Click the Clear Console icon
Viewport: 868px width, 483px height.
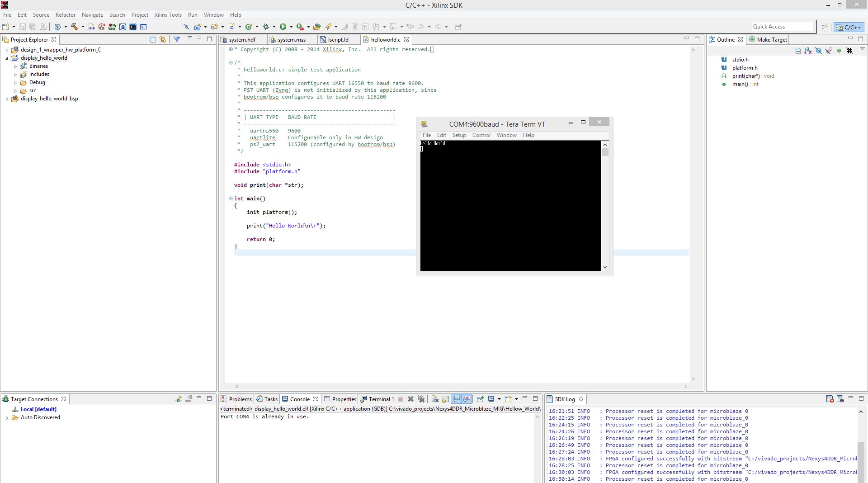coord(435,399)
